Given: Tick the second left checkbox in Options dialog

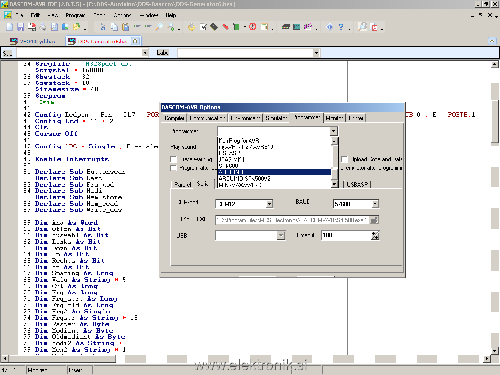Looking at the screenshot, I should 173,168.
